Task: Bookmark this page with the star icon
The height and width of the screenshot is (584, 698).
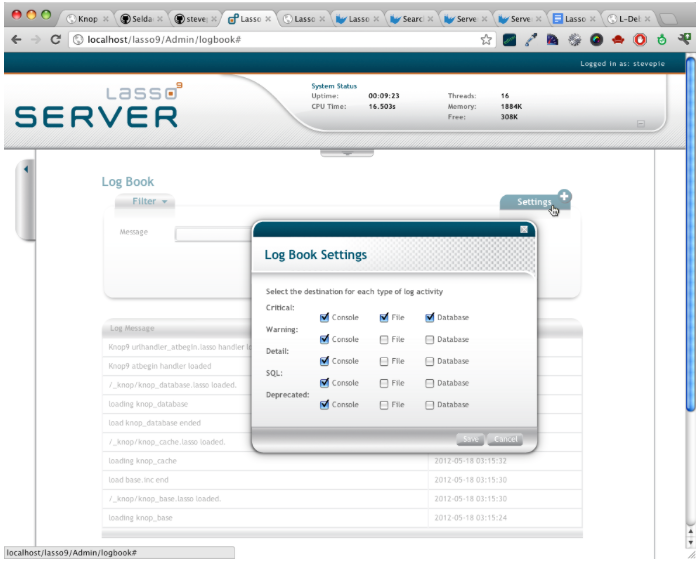Action: [486, 40]
